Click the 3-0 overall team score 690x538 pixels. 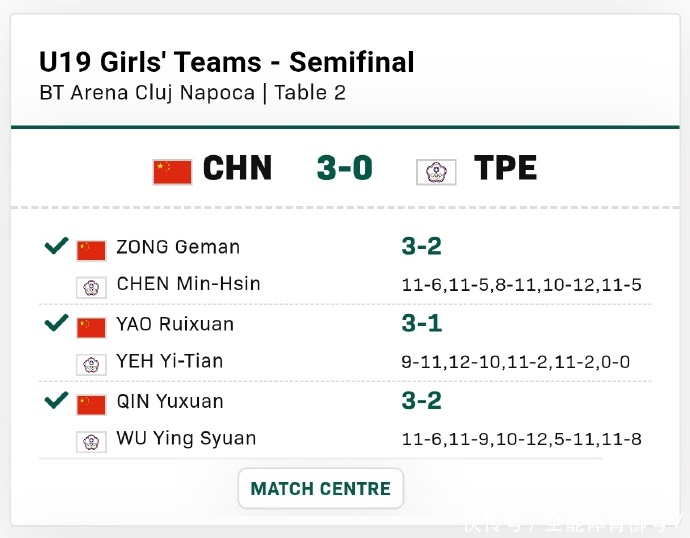(345, 168)
